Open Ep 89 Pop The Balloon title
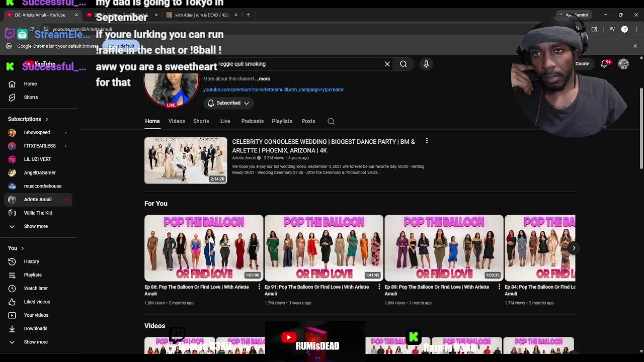 point(437,290)
